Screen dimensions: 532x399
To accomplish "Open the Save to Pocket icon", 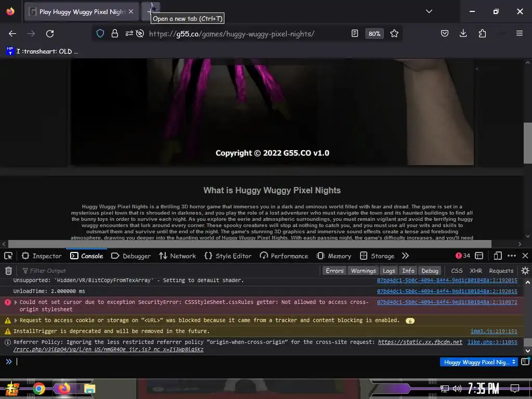I will 445,33.
